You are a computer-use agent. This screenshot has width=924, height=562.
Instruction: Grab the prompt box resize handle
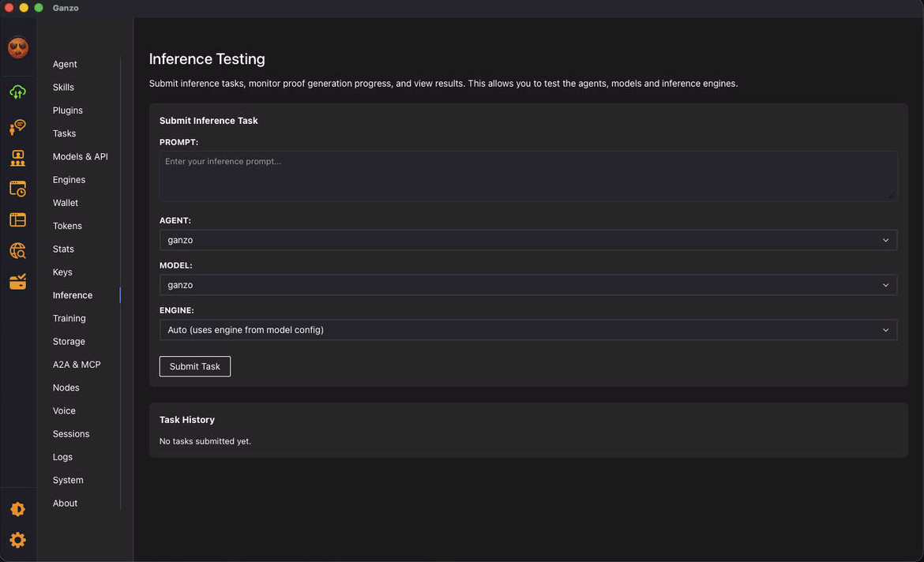[892, 196]
